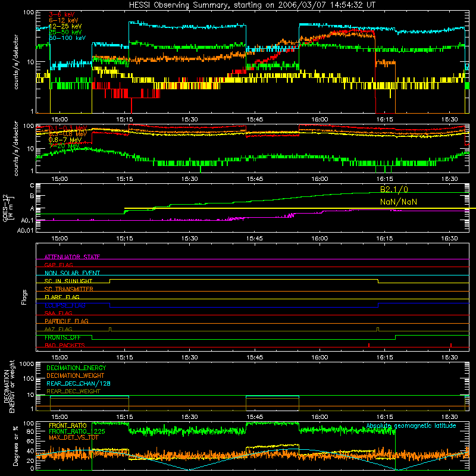The width and height of the screenshot is (476, 476).
Task: Click the Flags y-axis label
Action: point(24,297)
